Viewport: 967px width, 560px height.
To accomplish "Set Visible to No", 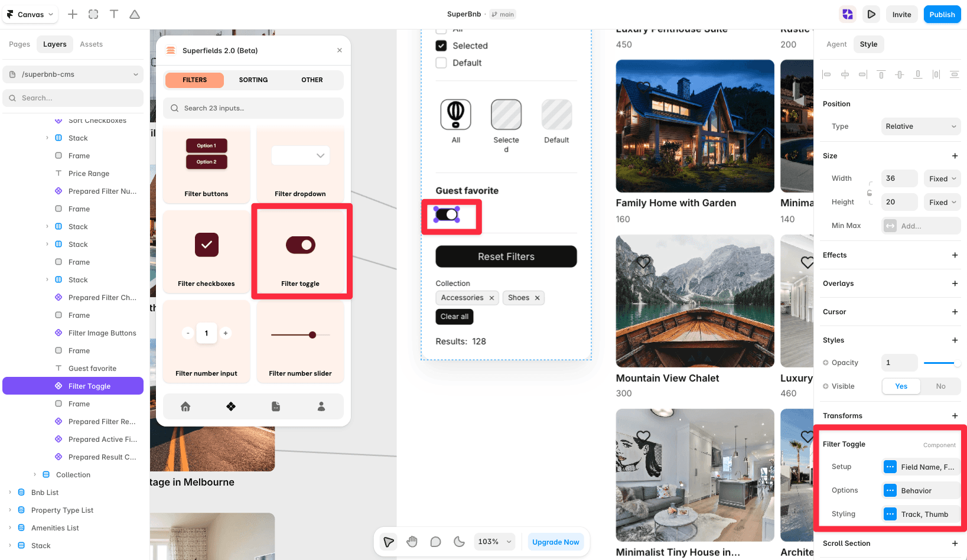I will [940, 386].
